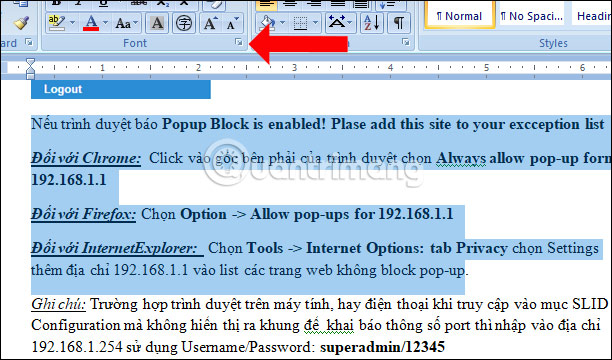Screen dimensions: 612x360
Task: Click the word 'khai' with green squiggle
Action: (x=340, y=325)
